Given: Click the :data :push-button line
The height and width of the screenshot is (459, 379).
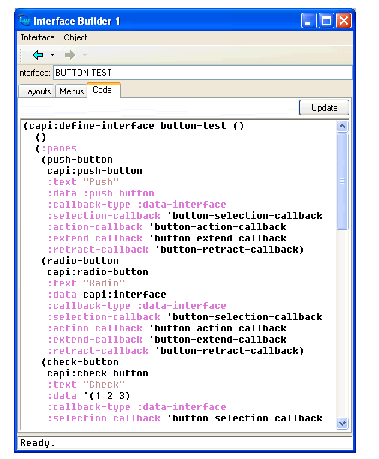Looking at the screenshot, I should point(101,193).
